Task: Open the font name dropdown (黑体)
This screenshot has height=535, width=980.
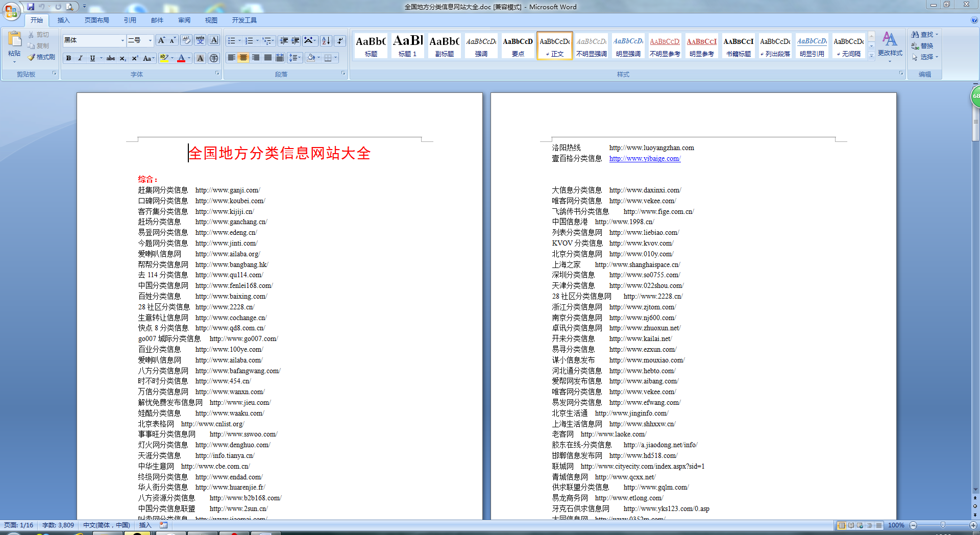Action: (122, 40)
